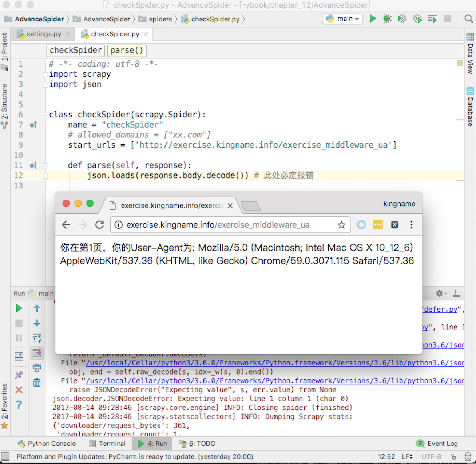Toggle scroll to end in Run console
Image resolution: width=476 pixels, height=464 pixels.
pos(37,353)
